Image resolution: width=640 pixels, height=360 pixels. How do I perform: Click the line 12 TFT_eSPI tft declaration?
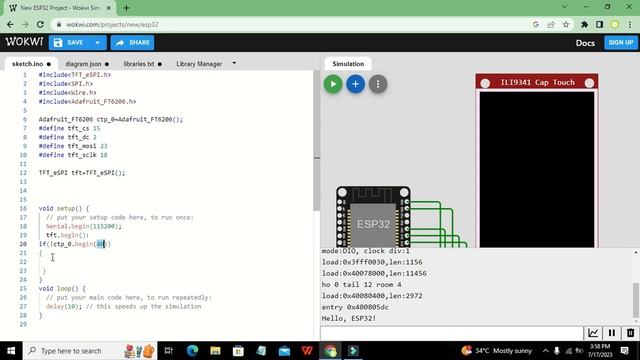(x=82, y=173)
